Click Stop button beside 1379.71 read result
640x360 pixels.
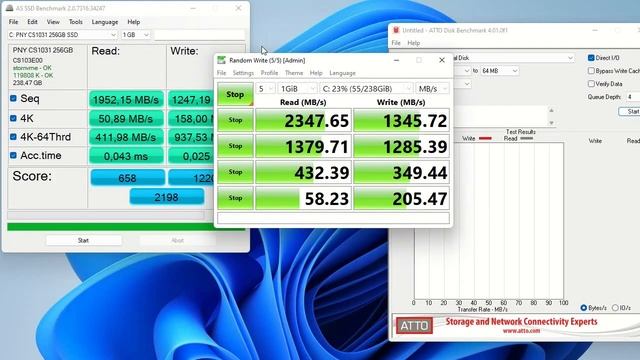235,146
